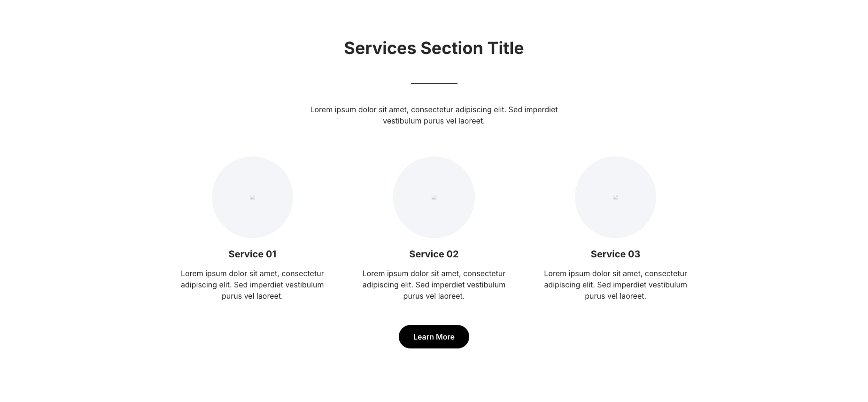
Task: Click the broken-image icon in the rightmost circle
Action: pos(615,197)
